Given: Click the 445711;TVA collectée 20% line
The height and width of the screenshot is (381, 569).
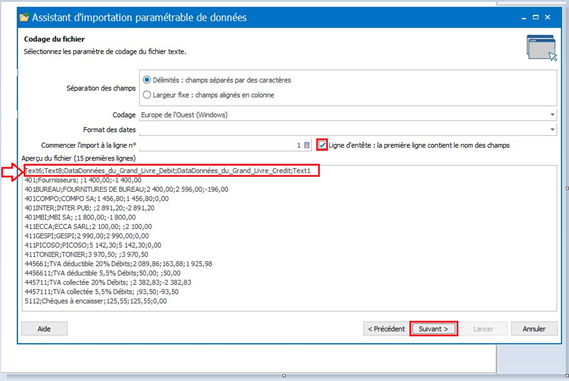Looking at the screenshot, I should [108, 282].
